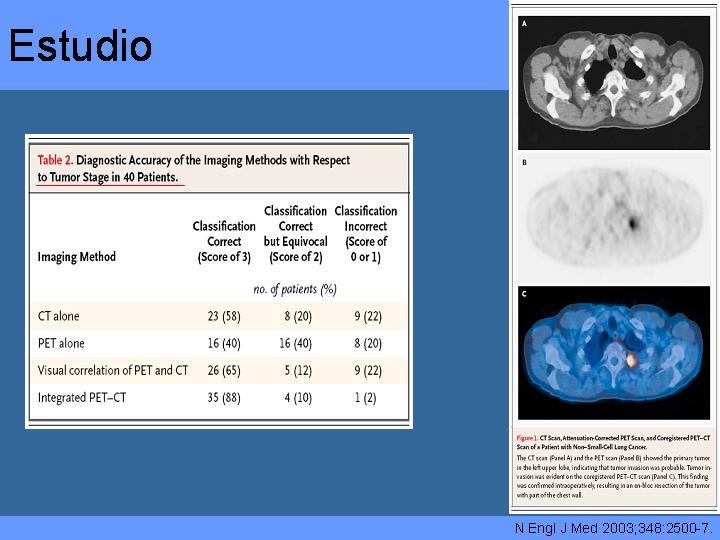720x540 pixels.
Task: Select the 'Table 2.' heading label
Action: coord(56,160)
